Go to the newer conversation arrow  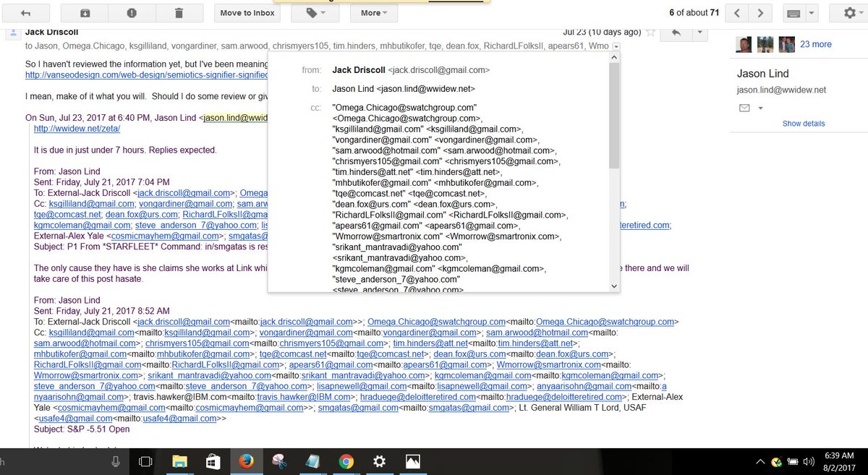(736, 13)
